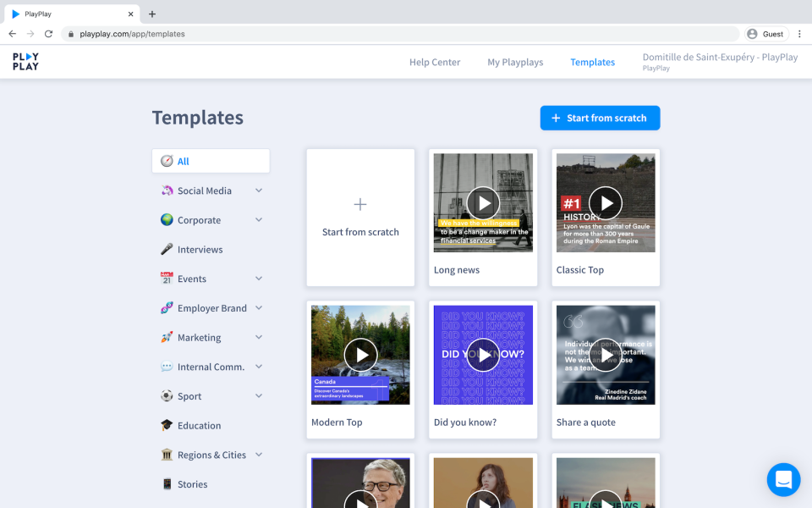Click the building icon beside Regions & Cities

point(167,455)
